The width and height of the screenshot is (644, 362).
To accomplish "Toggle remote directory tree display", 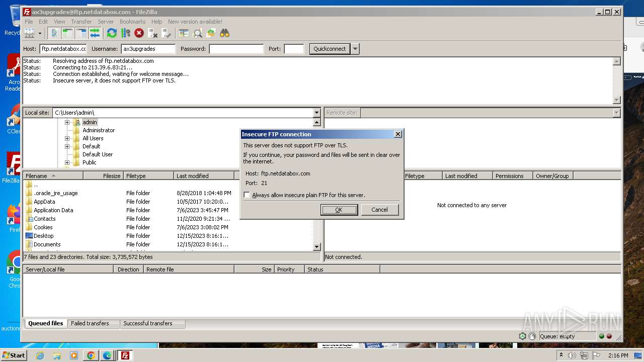I will pyautogui.click(x=81, y=33).
